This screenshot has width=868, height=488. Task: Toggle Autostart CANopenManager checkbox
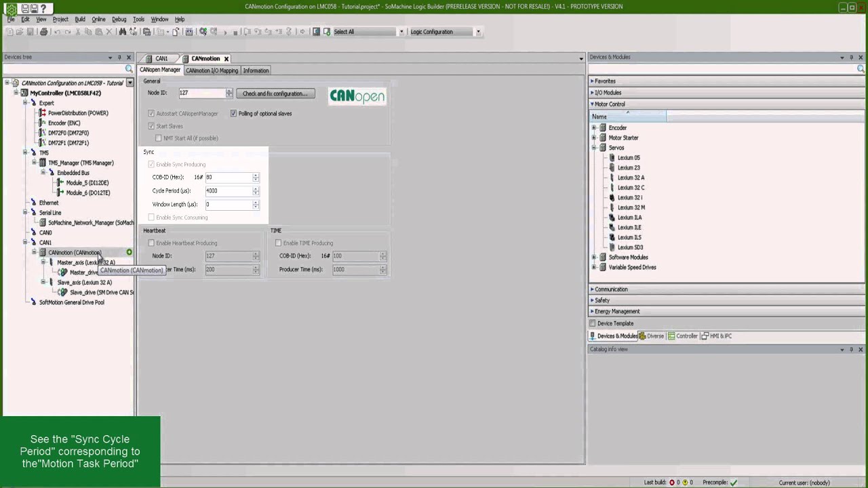coord(151,114)
